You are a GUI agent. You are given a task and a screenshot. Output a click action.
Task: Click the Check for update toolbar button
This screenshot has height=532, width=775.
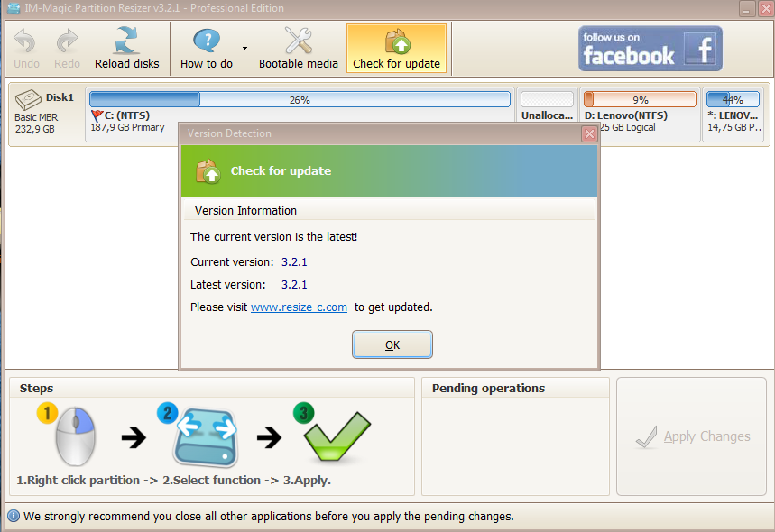[x=396, y=49]
